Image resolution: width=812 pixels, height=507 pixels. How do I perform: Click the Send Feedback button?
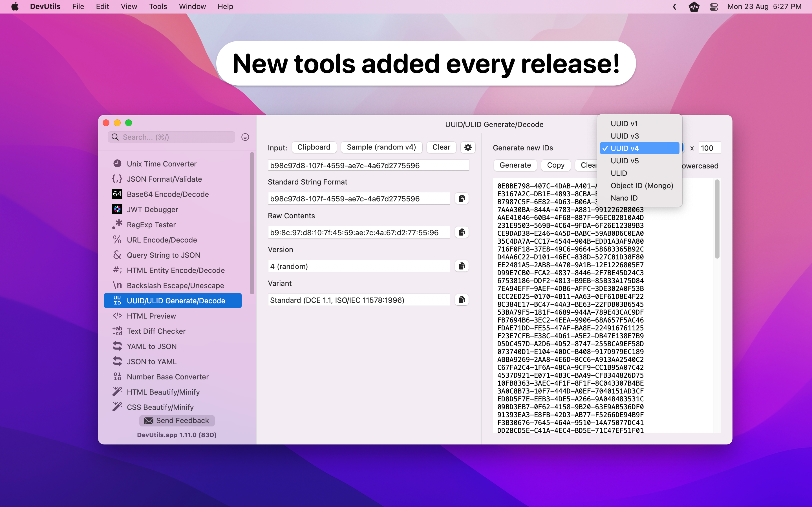point(177,421)
